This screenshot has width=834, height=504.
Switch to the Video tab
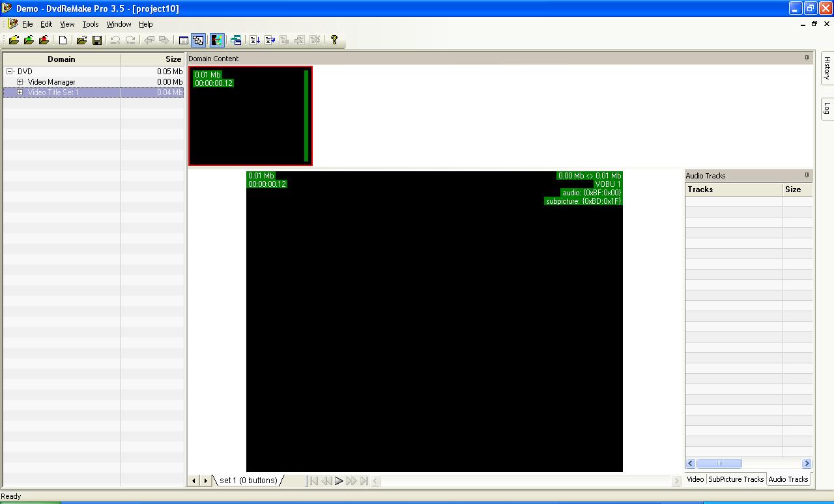695,479
